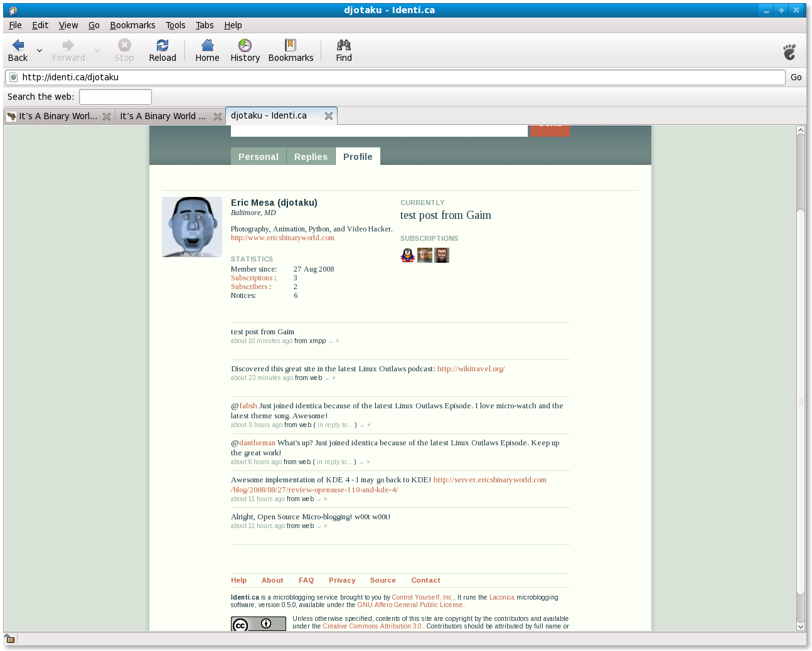Click the Stop loading icon
Viewport: 812px width, 651px height.
point(124,50)
